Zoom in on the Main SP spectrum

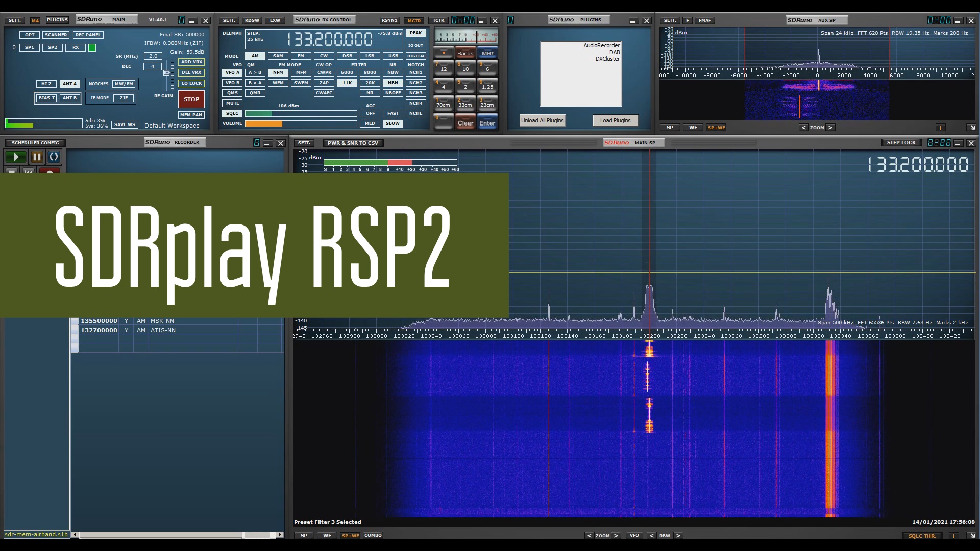click(x=616, y=536)
